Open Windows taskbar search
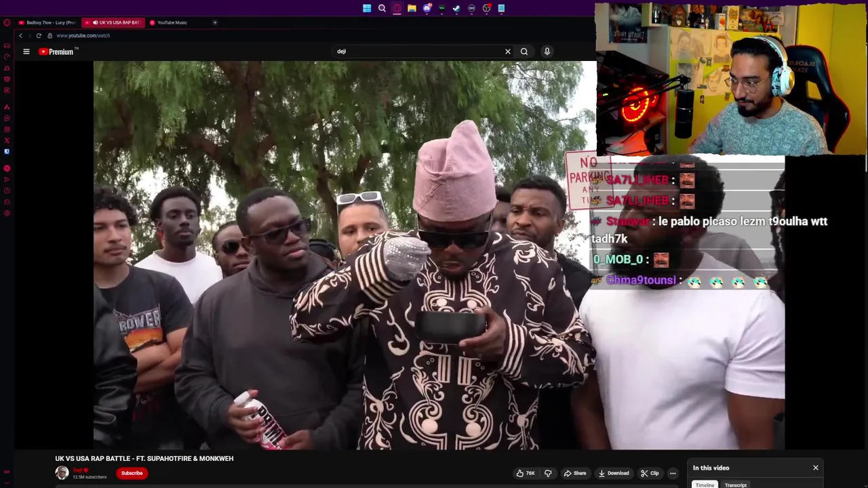 (382, 8)
